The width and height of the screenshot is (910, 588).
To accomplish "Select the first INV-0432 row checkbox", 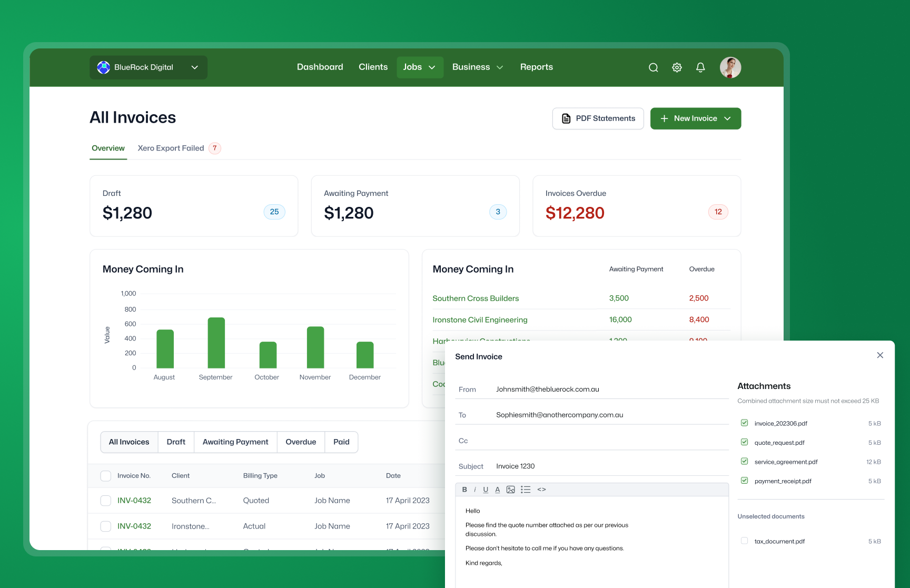I will pyautogui.click(x=105, y=500).
